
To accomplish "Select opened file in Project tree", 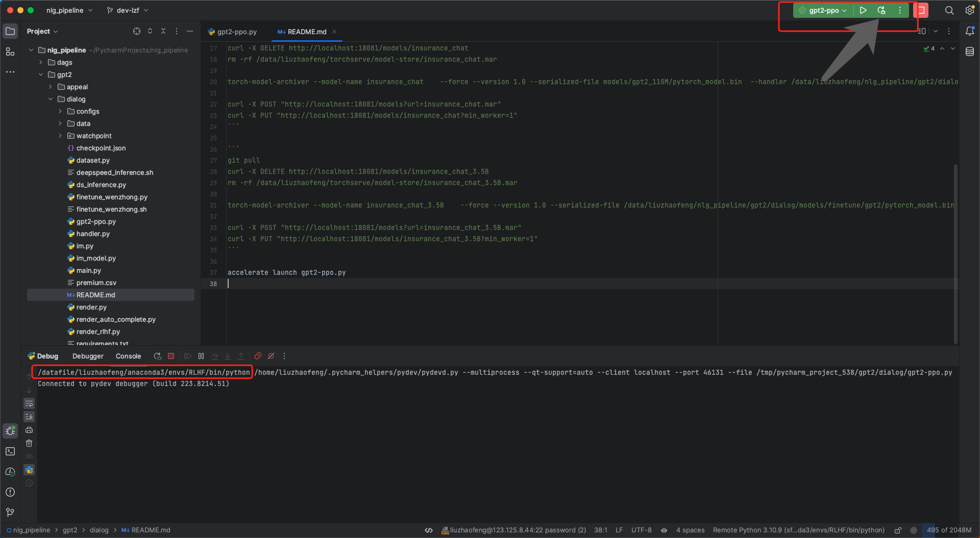I will click(x=137, y=31).
